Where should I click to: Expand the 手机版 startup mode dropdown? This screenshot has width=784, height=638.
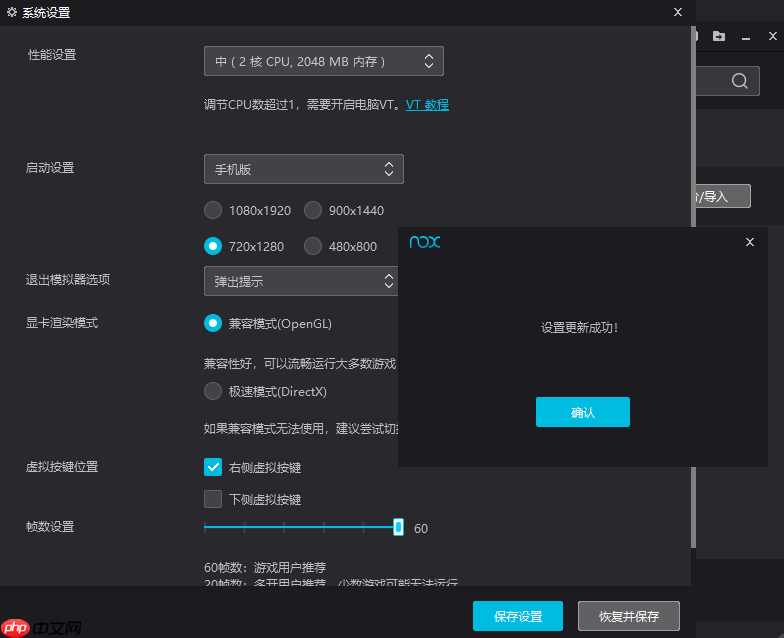click(x=303, y=169)
